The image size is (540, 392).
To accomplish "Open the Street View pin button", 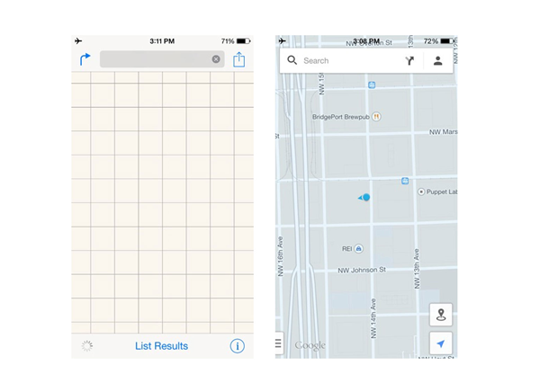I will [441, 315].
